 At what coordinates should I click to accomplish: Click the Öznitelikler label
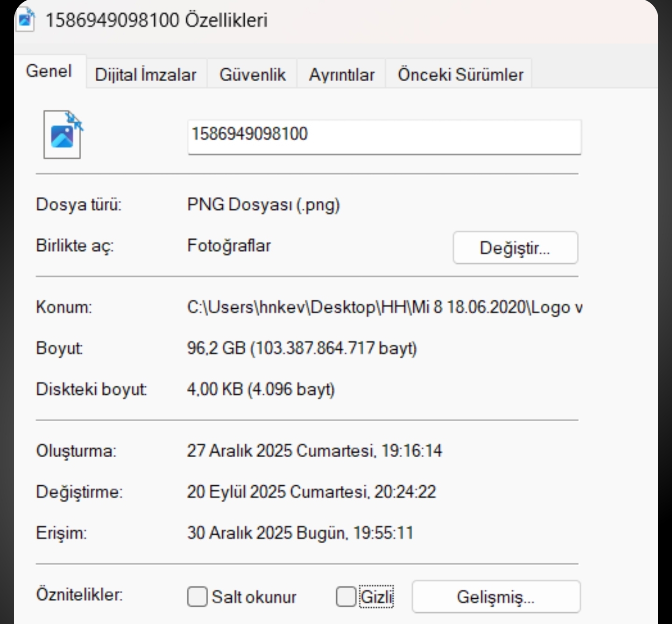click(79, 595)
